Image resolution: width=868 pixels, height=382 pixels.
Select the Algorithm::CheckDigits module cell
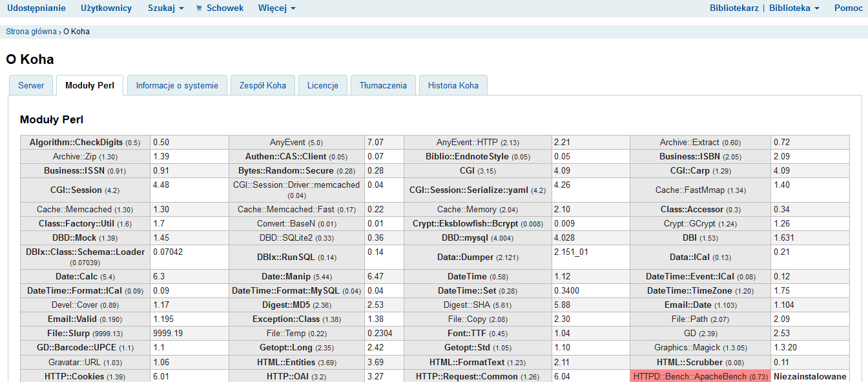point(85,142)
